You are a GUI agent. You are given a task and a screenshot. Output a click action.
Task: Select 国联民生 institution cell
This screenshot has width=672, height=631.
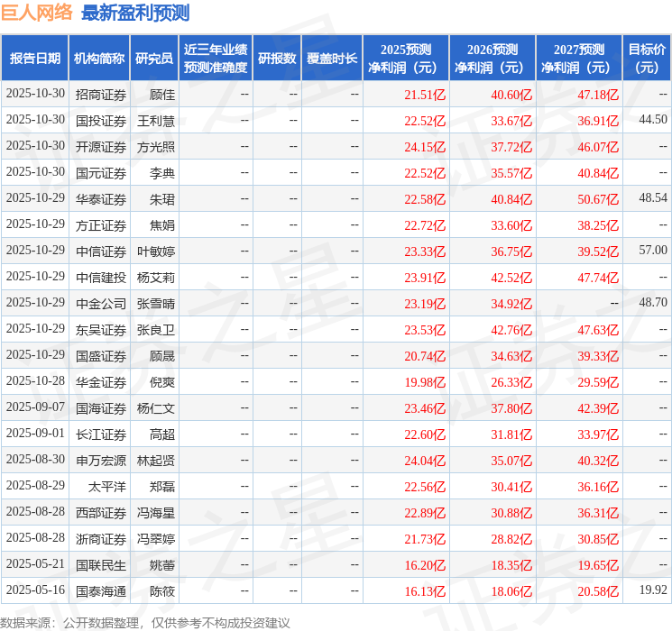(101, 565)
